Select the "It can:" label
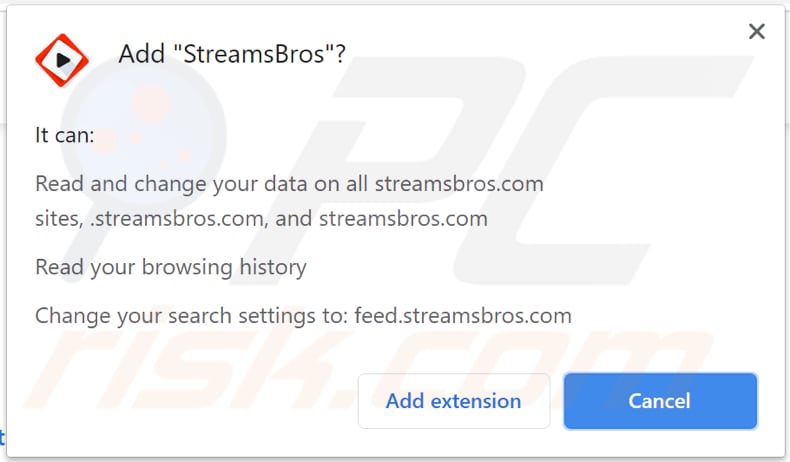790x462 pixels. [x=64, y=135]
